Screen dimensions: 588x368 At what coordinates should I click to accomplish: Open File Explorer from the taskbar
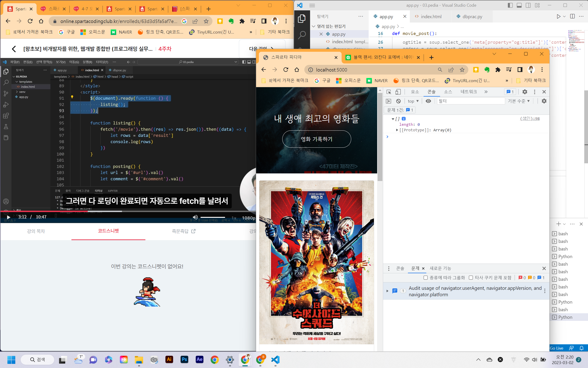point(139,359)
